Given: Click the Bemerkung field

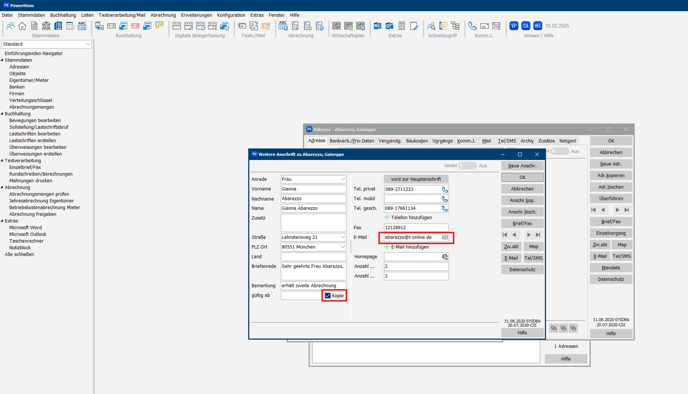Looking at the screenshot, I should 313,286.
